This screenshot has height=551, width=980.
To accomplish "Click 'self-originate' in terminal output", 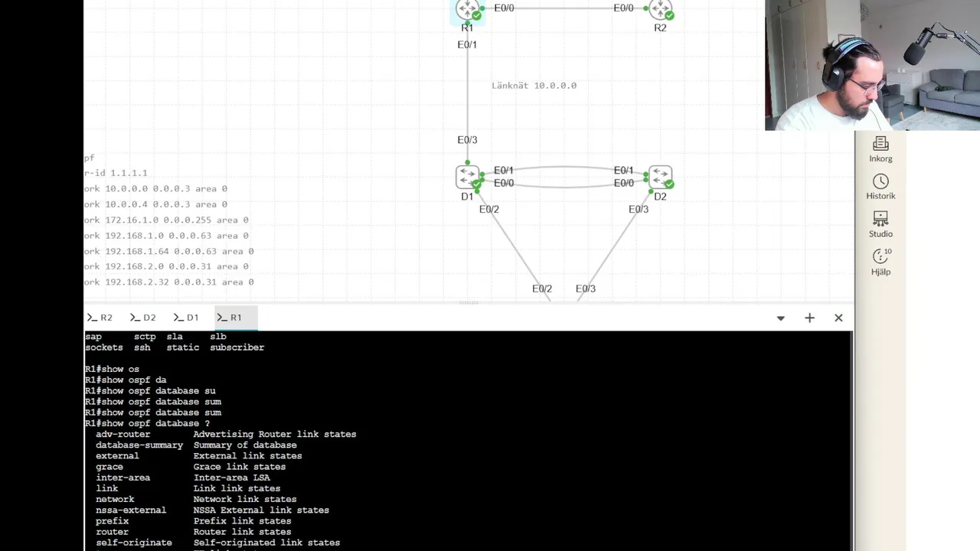I will tap(134, 543).
